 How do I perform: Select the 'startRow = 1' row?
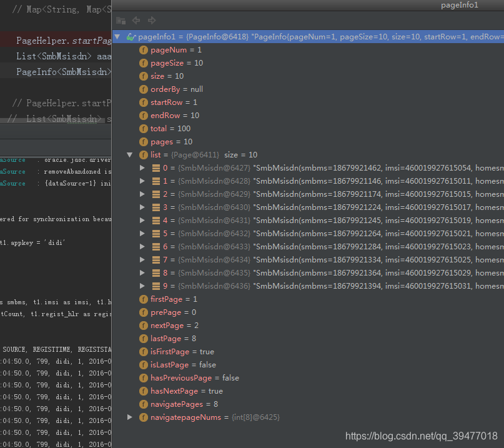[x=308, y=102]
